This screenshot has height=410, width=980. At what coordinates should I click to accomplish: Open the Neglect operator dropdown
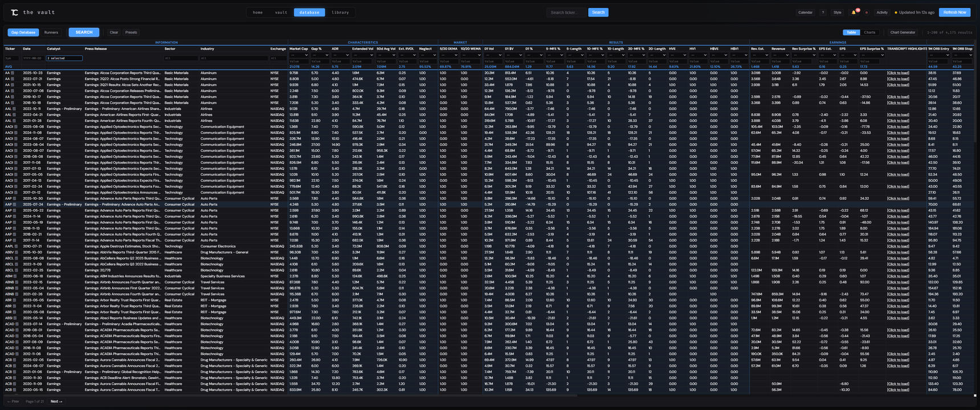[427, 55]
